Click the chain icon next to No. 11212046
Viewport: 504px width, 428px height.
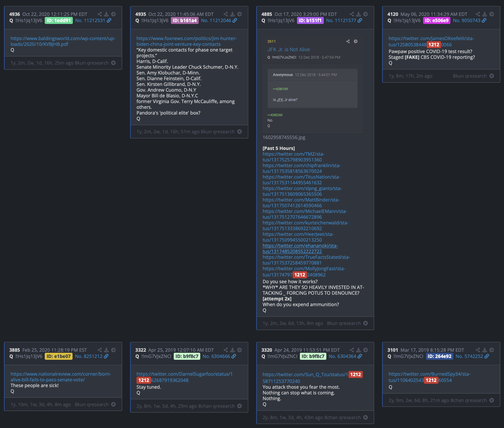pos(235,20)
